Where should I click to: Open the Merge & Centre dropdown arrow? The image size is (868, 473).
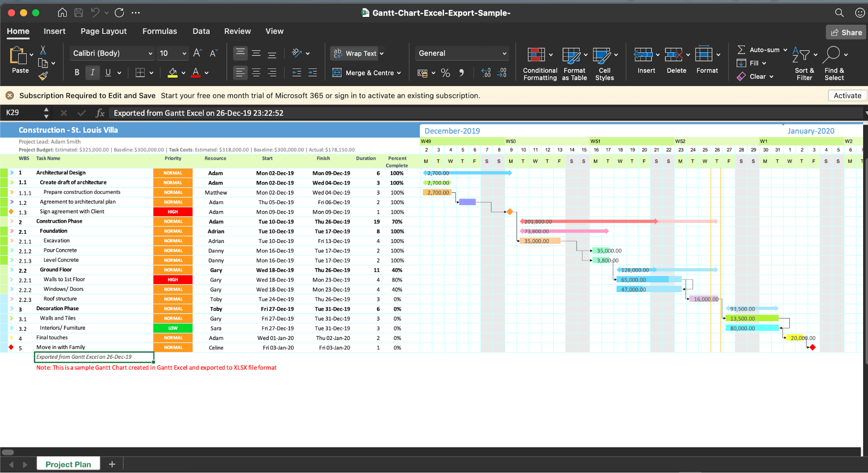pyautogui.click(x=399, y=73)
